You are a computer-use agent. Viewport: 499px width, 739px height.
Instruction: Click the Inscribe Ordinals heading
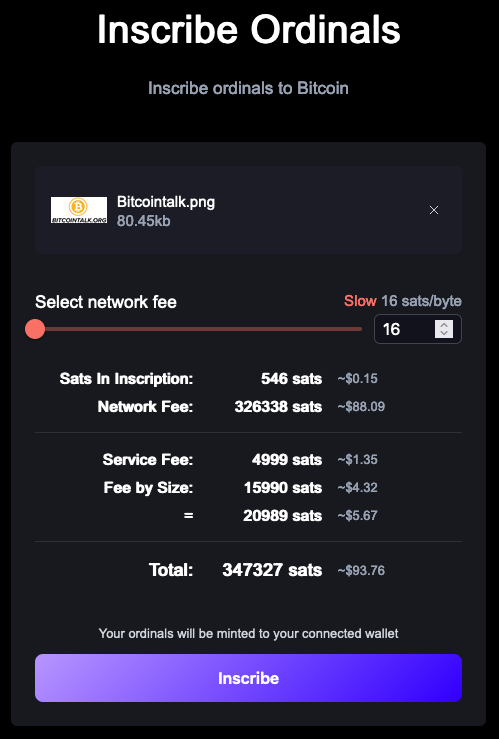pos(249,29)
